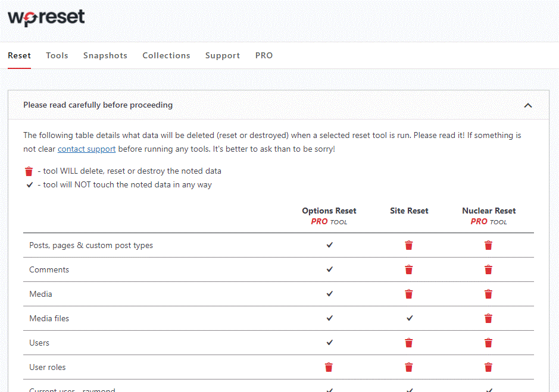The image size is (559, 392).
Task: Open the Support tab
Action: (223, 55)
